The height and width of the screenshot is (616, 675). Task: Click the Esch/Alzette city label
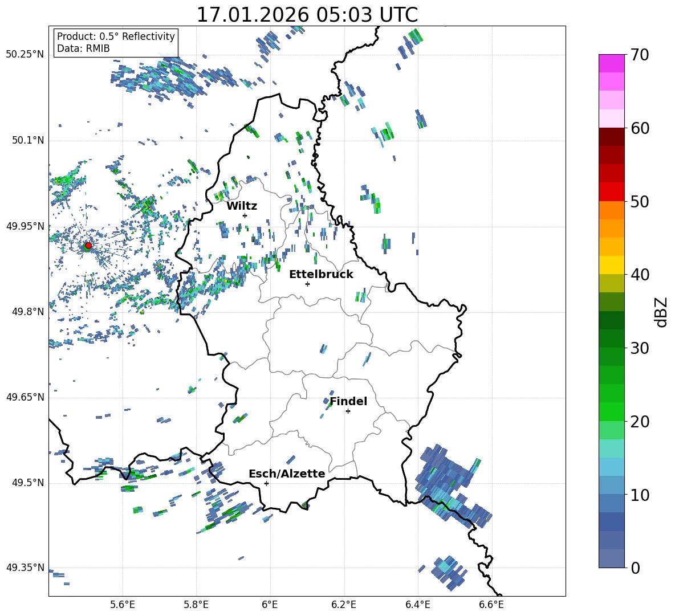287,474
